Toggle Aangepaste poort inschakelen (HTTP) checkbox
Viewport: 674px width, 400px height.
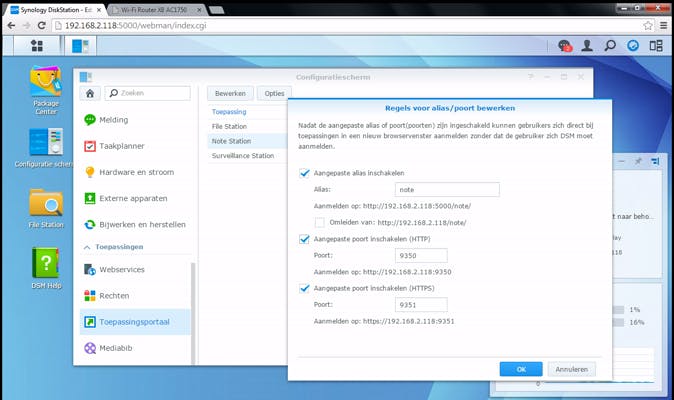point(304,239)
